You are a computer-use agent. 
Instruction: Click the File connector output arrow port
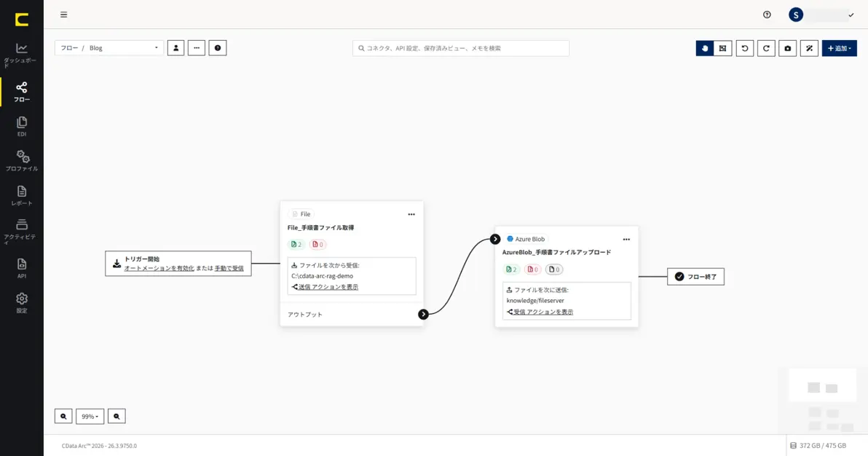tap(423, 314)
